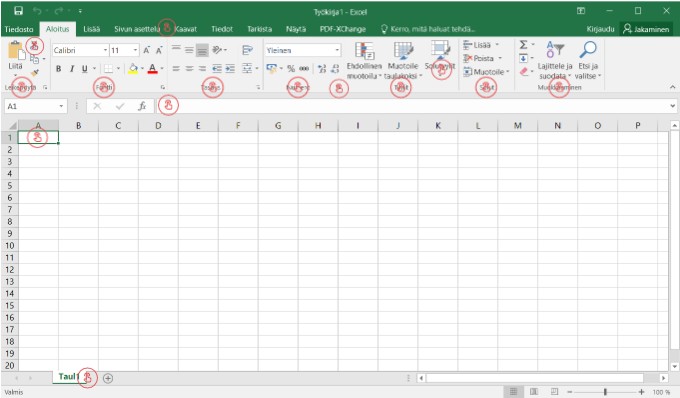Switch to the Lisää tab
Image resolution: width=680 pixels, height=398 pixels.
pyautogui.click(x=92, y=29)
